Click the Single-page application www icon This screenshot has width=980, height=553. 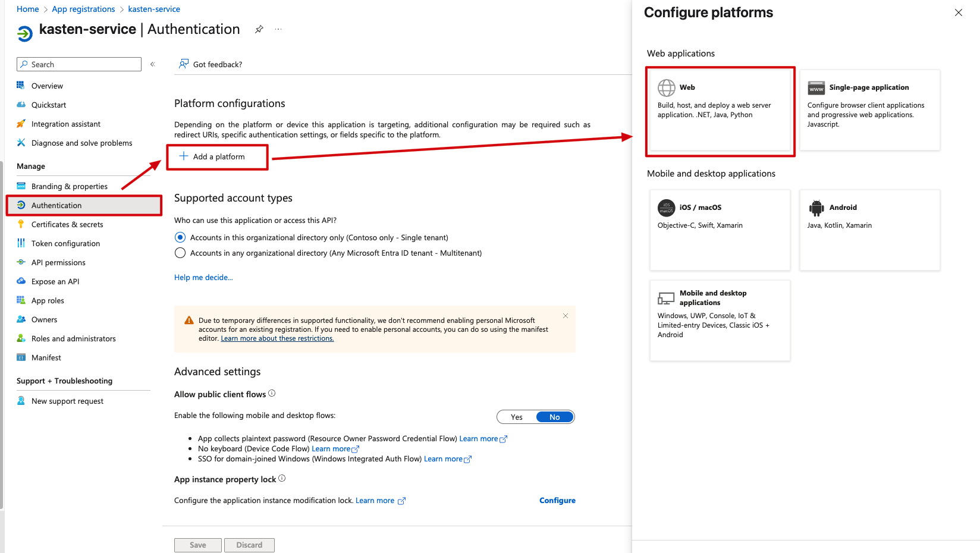[x=816, y=88]
